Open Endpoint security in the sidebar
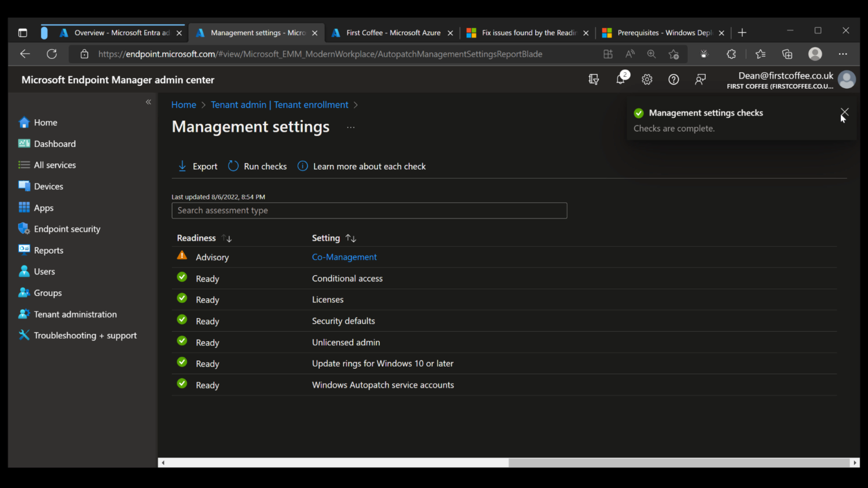This screenshot has width=868, height=488. [x=67, y=229]
